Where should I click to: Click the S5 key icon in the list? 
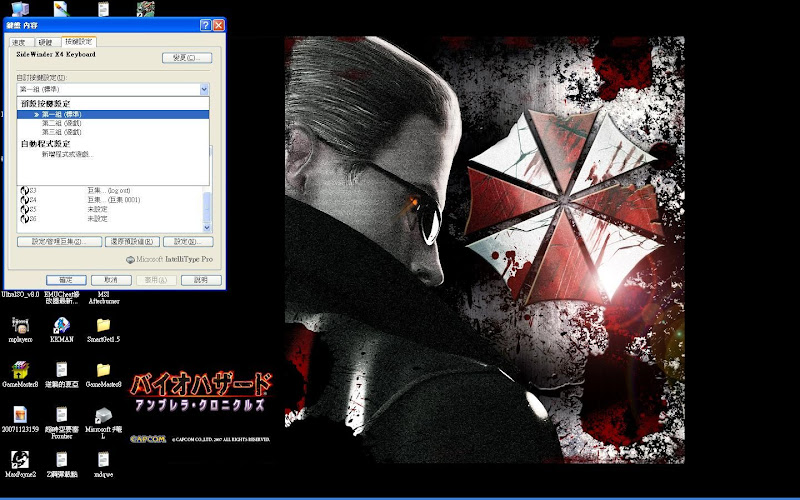[x=24, y=209]
